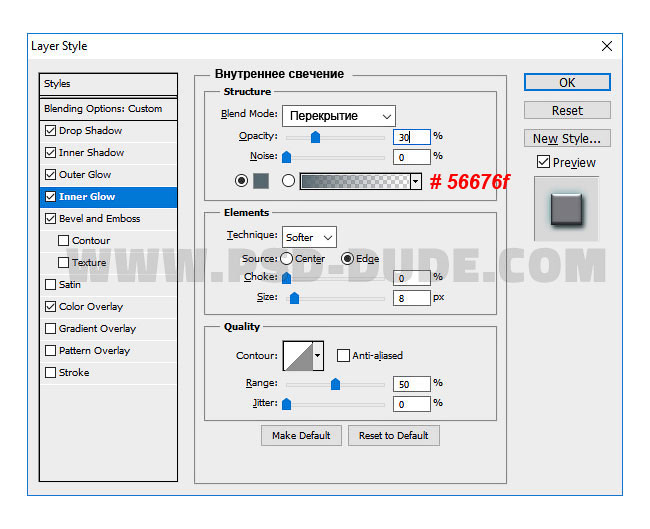Close the Layer Style dialog
Screen dimensions: 650x529
click(x=607, y=46)
